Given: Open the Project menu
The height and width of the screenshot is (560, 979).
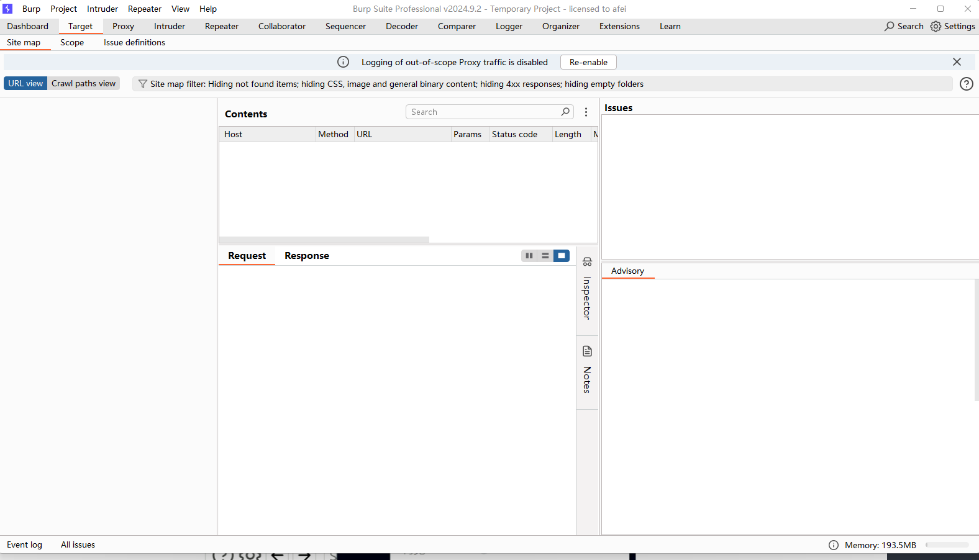Looking at the screenshot, I should [x=63, y=9].
